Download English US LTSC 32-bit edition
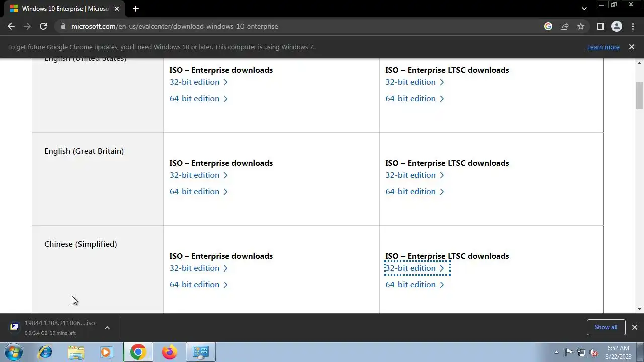This screenshot has height=362, width=644. pyautogui.click(x=415, y=82)
